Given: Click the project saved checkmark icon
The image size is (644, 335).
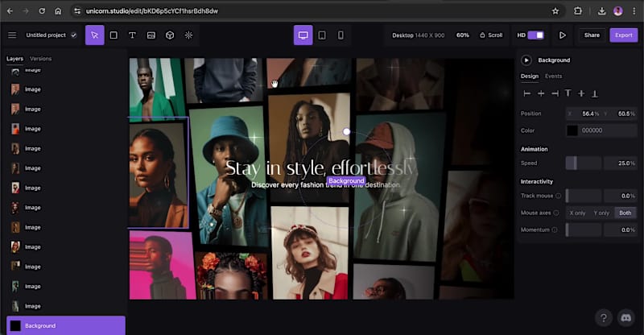Looking at the screenshot, I should click(x=73, y=35).
